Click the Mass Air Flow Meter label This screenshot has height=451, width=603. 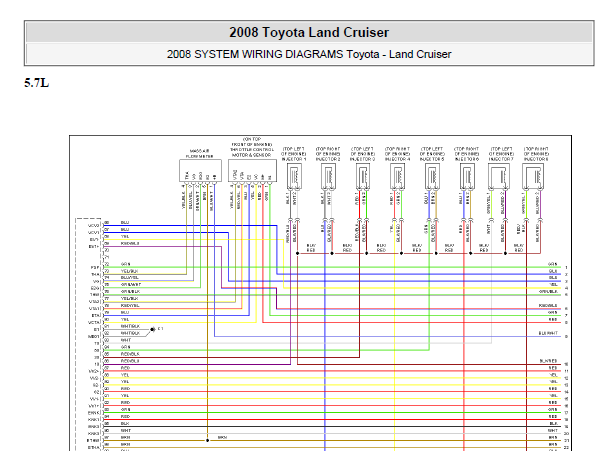coord(200,154)
